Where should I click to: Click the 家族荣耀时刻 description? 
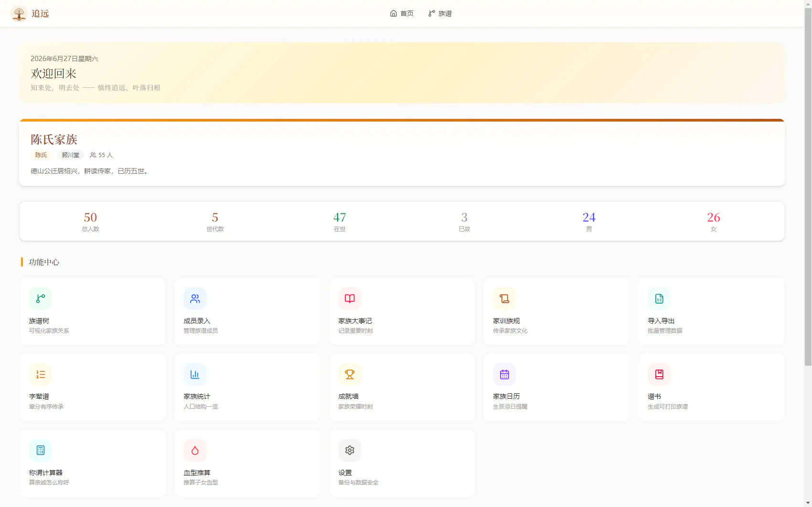pos(355,407)
